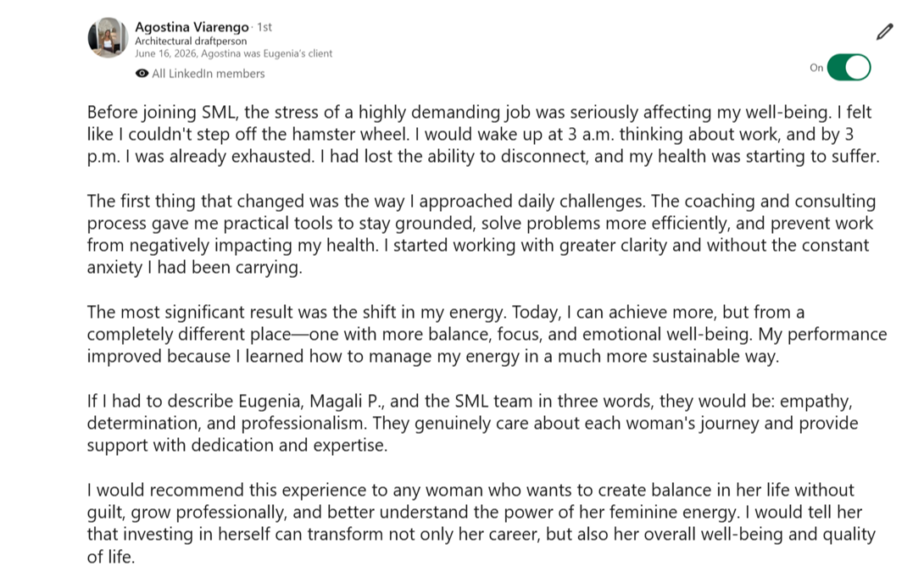Click the pencil edit icon
The height and width of the screenshot is (577, 924).
tap(884, 32)
